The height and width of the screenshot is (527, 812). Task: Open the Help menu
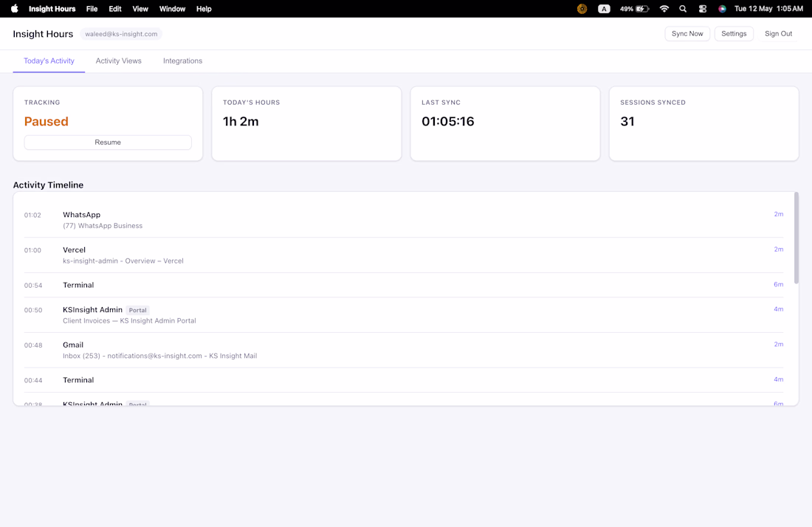204,9
